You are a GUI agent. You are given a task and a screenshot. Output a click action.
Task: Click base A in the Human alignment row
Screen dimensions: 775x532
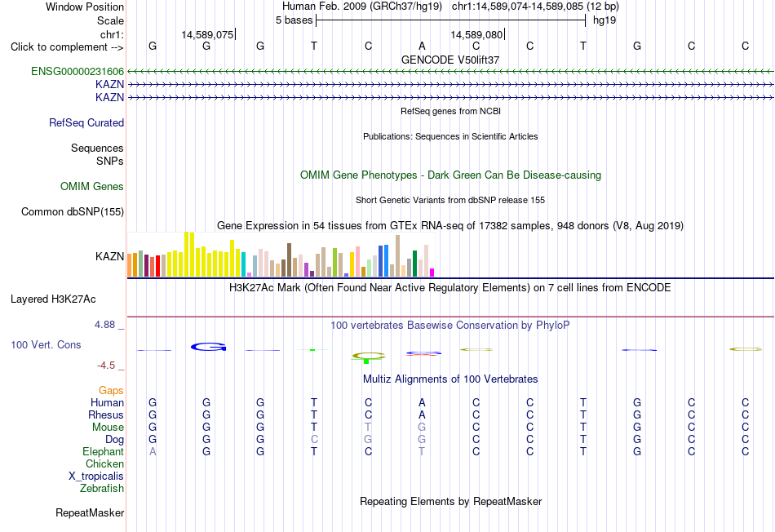coord(422,402)
